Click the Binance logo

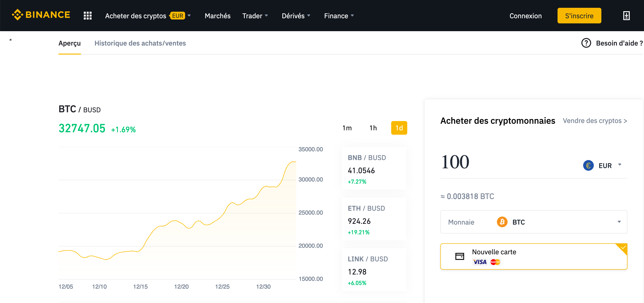point(41,15)
